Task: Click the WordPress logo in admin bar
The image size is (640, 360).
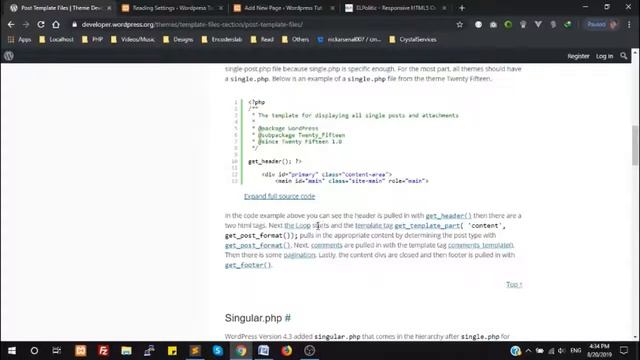Action: coord(9,56)
